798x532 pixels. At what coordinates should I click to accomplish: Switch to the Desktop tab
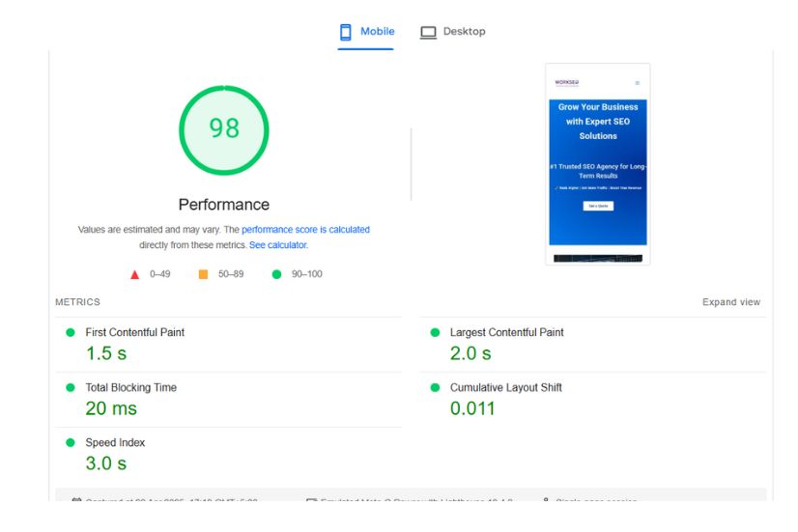464,32
